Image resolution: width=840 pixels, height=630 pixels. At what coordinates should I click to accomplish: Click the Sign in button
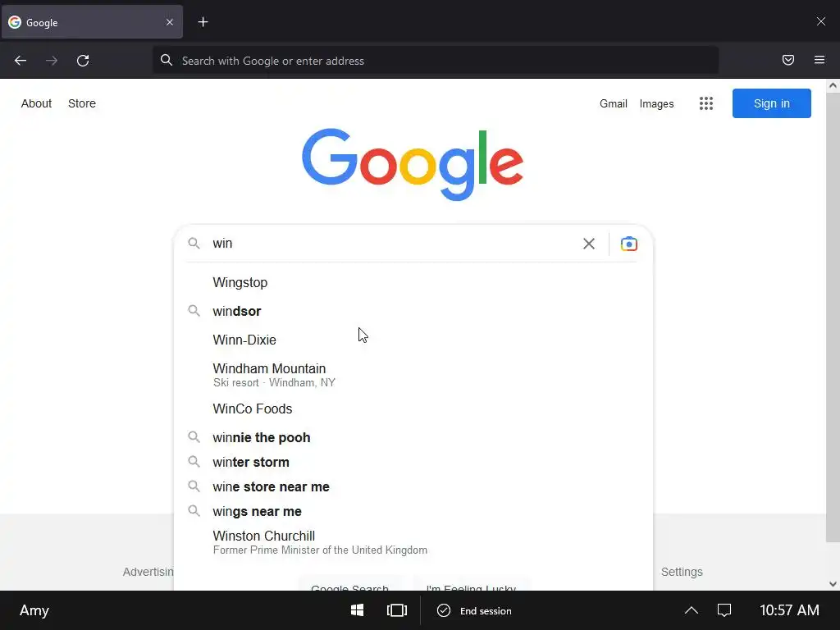tap(771, 103)
